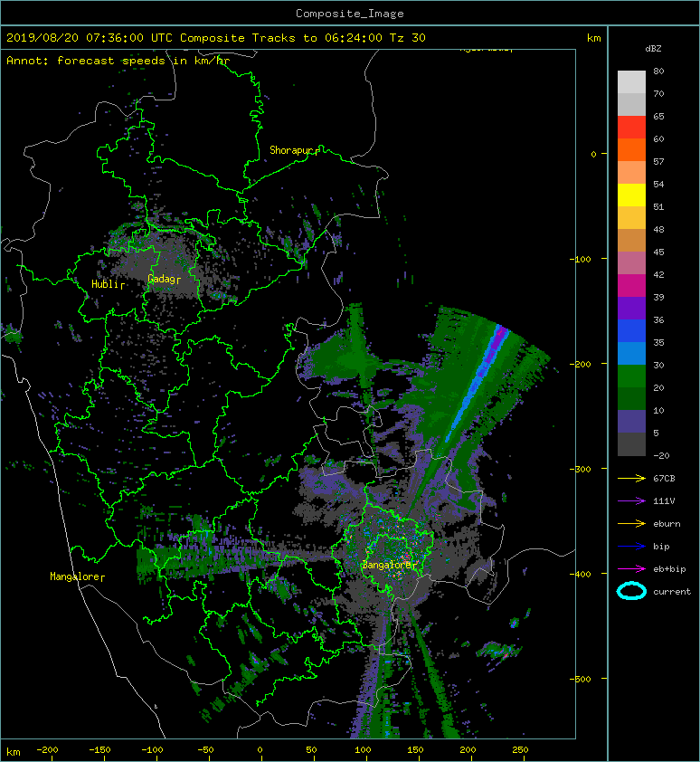
Task: Select the blue bip arrow symbol
Action: tap(631, 547)
